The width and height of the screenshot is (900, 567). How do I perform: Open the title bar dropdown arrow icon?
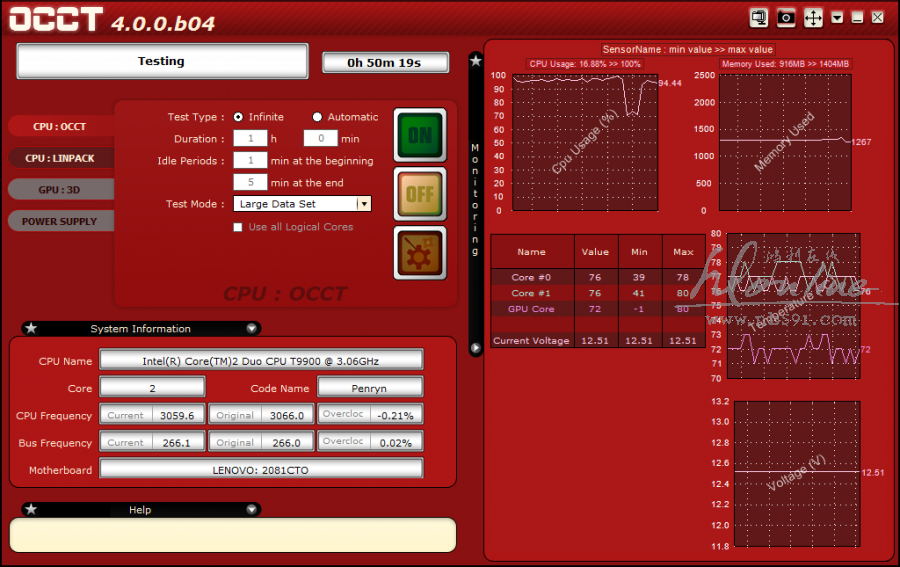pos(837,18)
